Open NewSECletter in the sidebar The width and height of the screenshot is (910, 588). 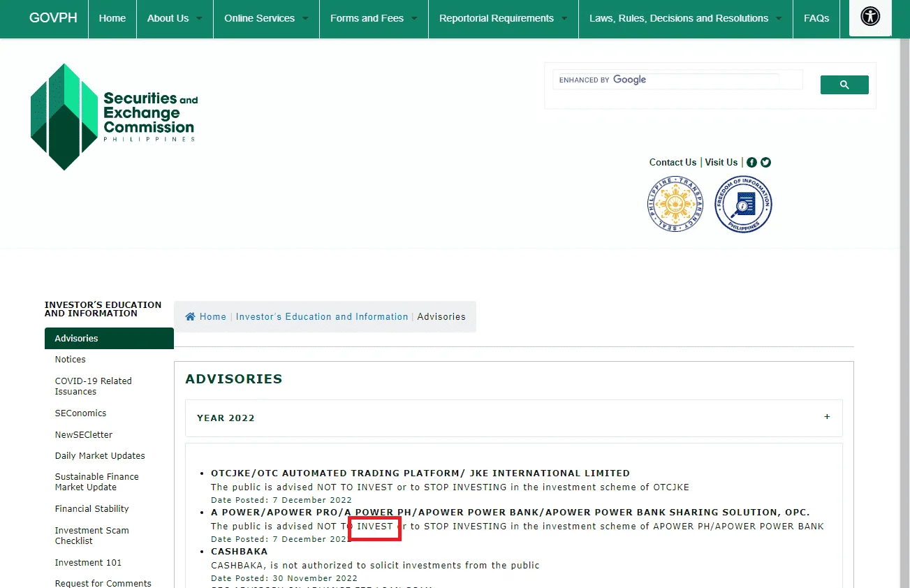click(84, 434)
